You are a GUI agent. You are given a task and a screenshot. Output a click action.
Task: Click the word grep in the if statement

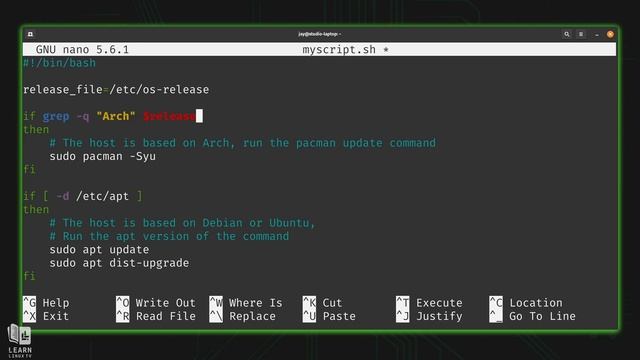coord(56,116)
